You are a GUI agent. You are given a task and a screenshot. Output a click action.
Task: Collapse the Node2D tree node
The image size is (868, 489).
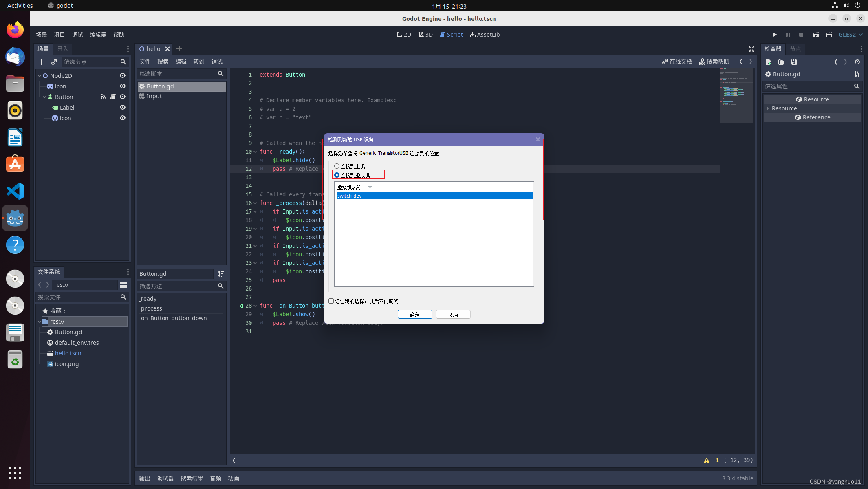tap(40, 76)
